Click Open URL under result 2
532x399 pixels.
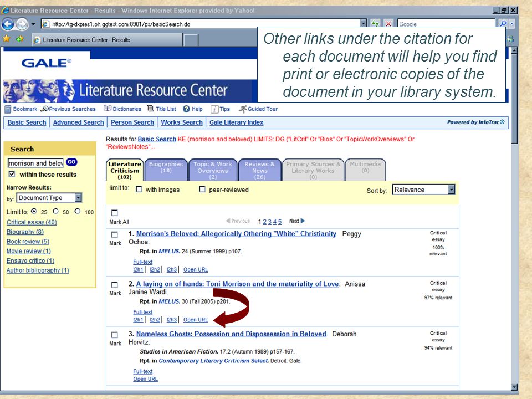pyautogui.click(x=196, y=320)
